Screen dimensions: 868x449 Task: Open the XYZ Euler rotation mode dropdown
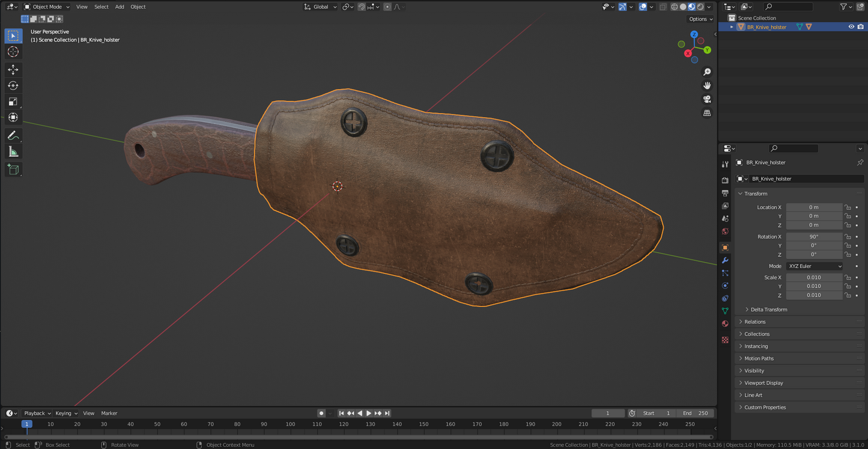pyautogui.click(x=814, y=266)
